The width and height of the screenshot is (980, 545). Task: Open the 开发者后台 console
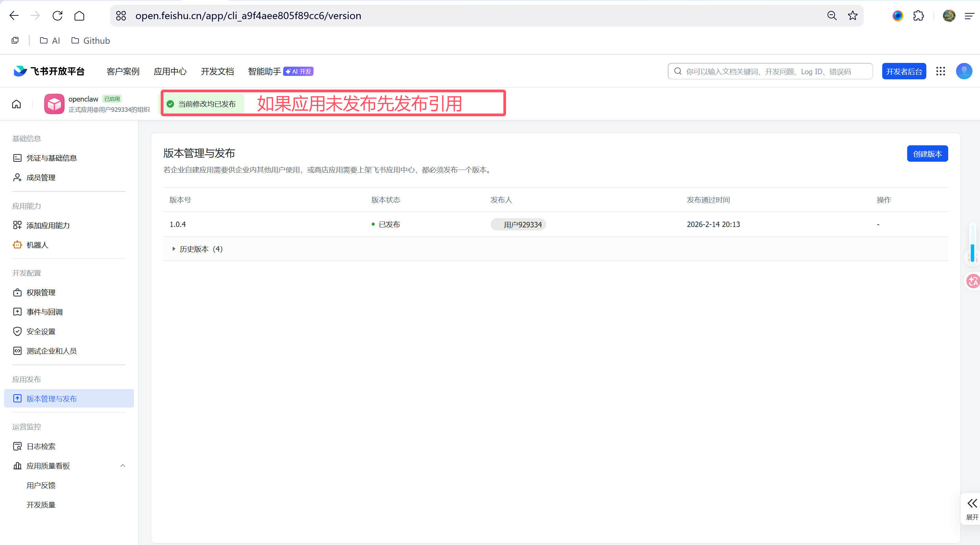(x=904, y=71)
